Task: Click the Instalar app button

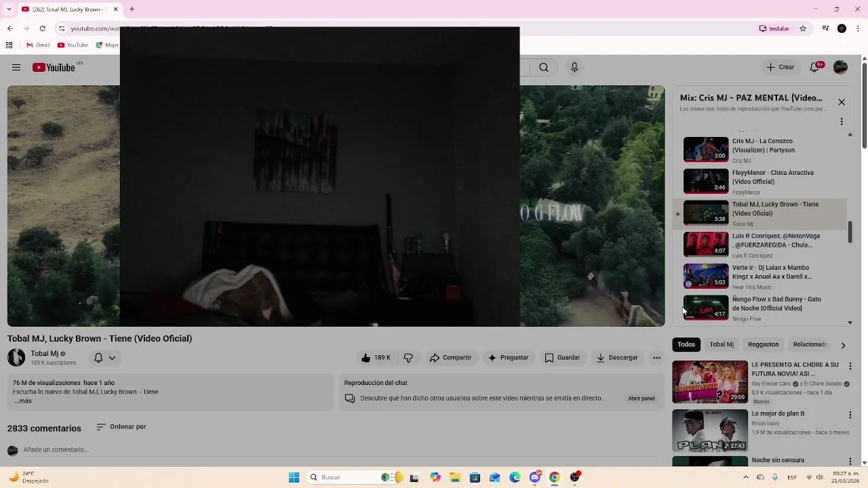Action: point(774,28)
